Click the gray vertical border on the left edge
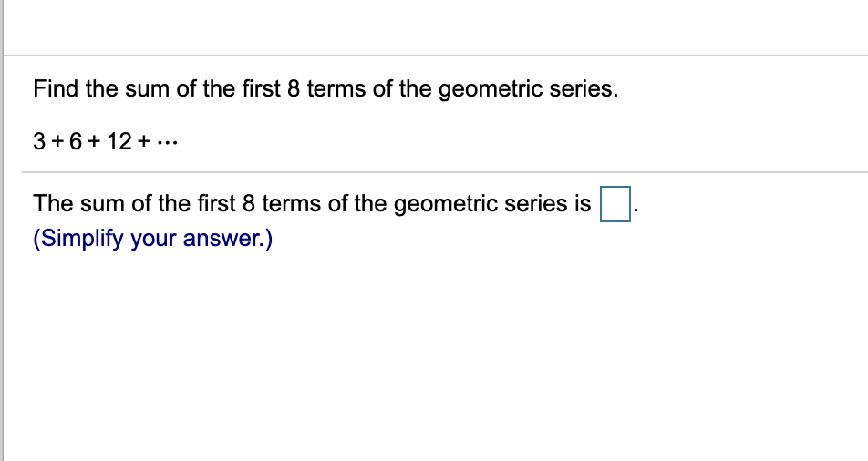Image resolution: width=868 pixels, height=461 pixels. click(x=2, y=230)
